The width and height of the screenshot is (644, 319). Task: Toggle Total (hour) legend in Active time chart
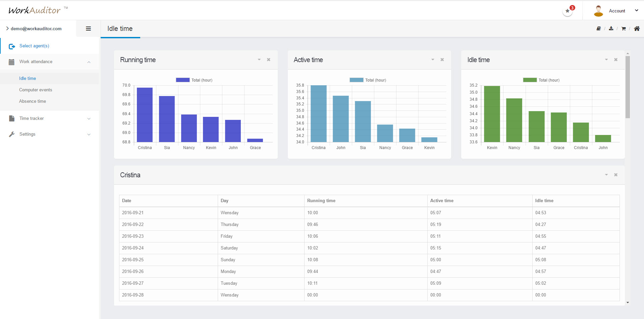click(x=368, y=80)
